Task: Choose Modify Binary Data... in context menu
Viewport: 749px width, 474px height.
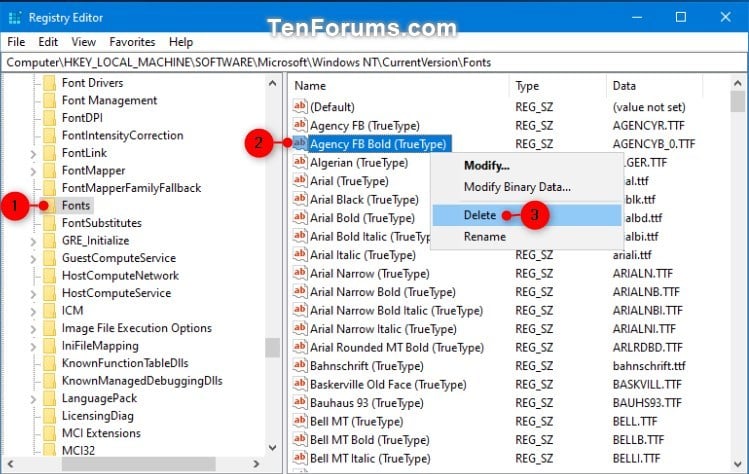Action: 526,187
